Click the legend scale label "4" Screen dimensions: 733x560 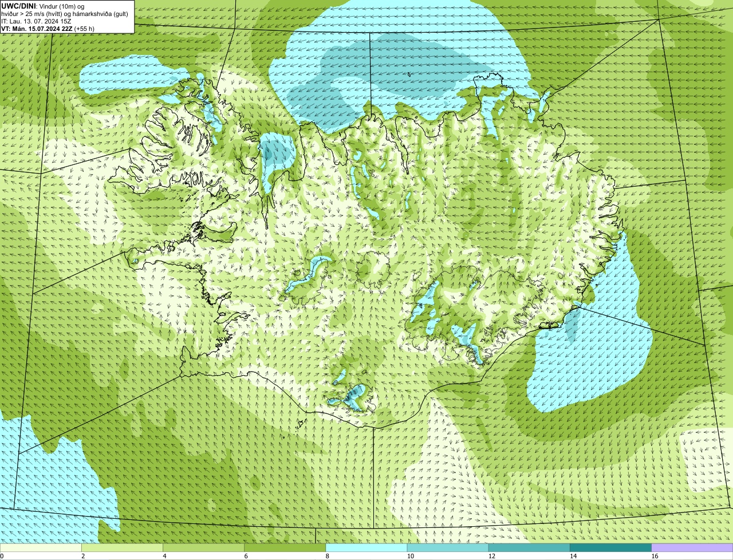click(164, 556)
